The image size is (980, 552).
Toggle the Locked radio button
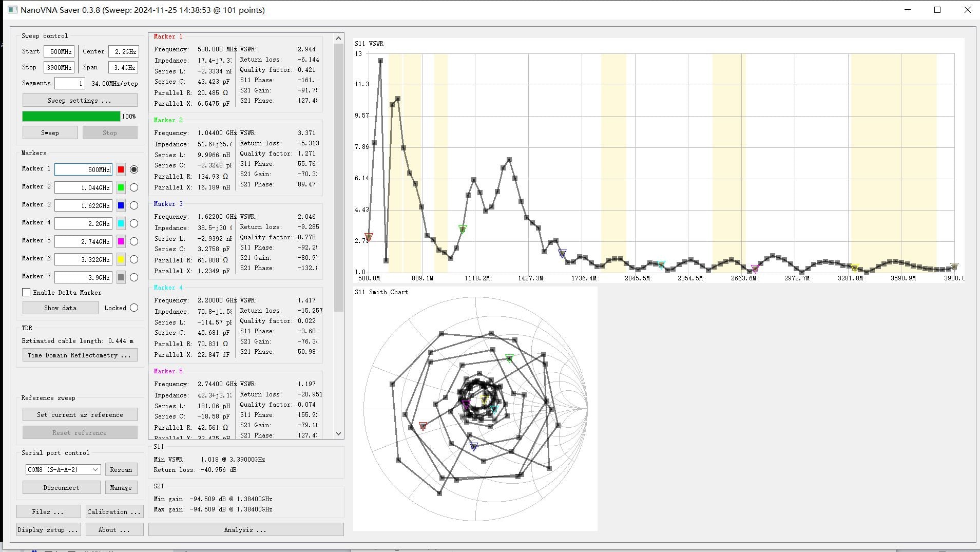134,308
